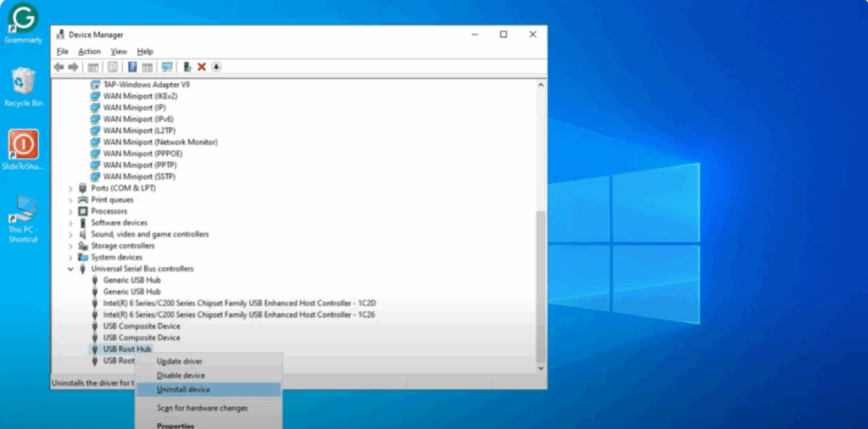The height and width of the screenshot is (429, 868).
Task: Click the device list scrollbar up arrow
Action: (x=541, y=85)
